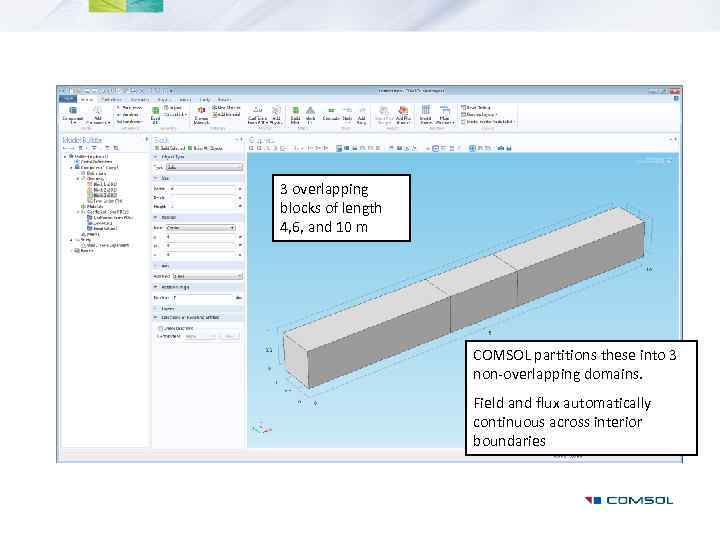The height and width of the screenshot is (540, 720).
Task: Switch to the Geometry ribbon tab
Action: (x=140, y=100)
